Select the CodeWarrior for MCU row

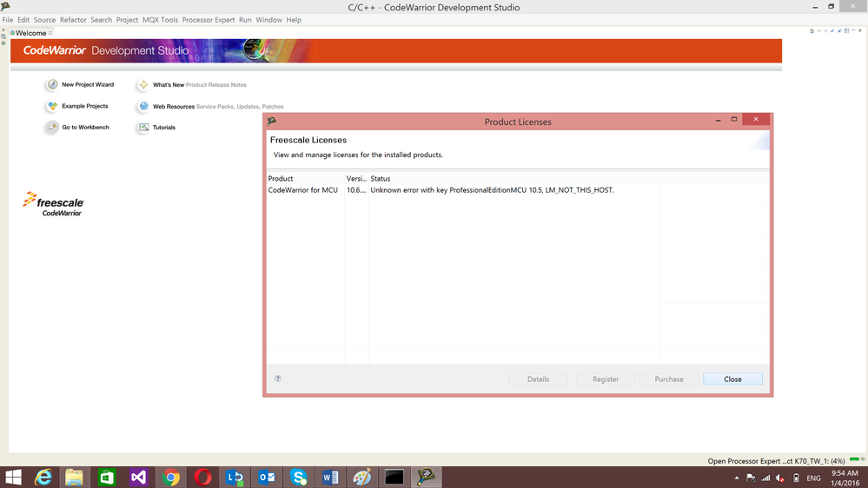[518, 190]
